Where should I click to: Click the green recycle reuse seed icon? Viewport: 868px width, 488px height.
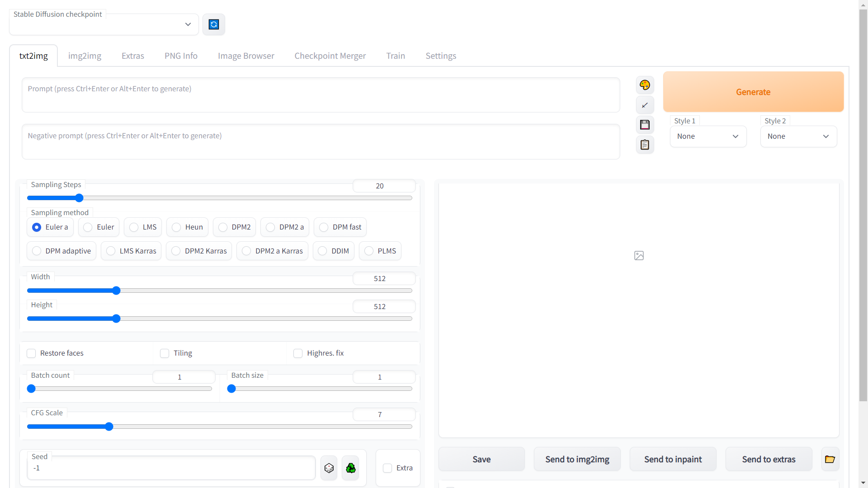(351, 468)
